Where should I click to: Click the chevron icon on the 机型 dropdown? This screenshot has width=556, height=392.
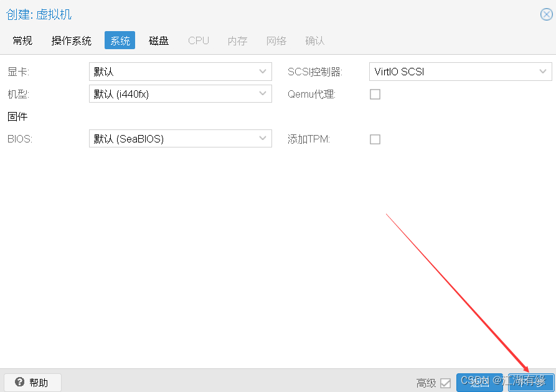coord(263,94)
